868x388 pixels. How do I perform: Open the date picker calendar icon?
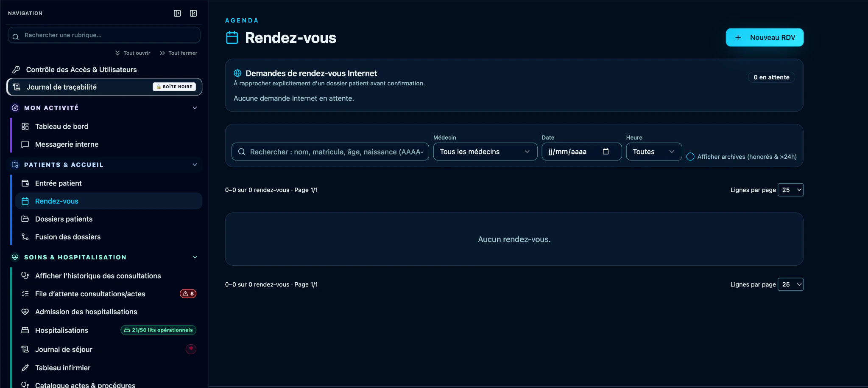click(x=606, y=152)
